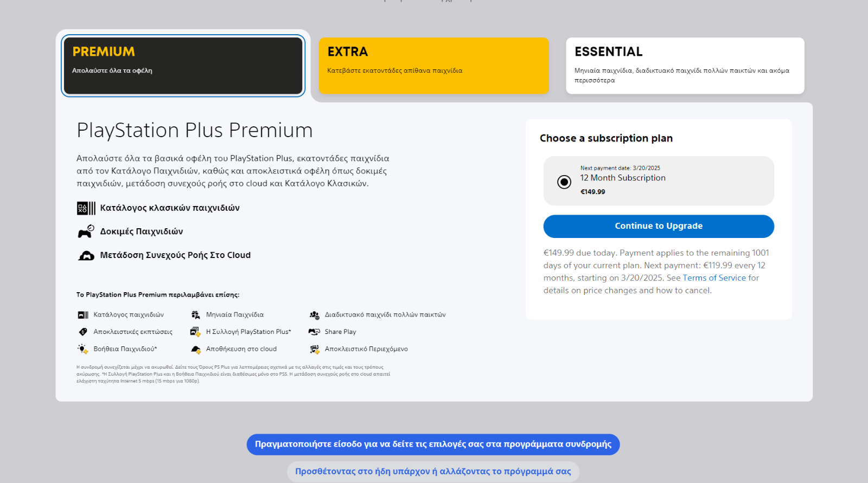868x483 pixels.
Task: Click the Share Play icon
Action: (314, 332)
